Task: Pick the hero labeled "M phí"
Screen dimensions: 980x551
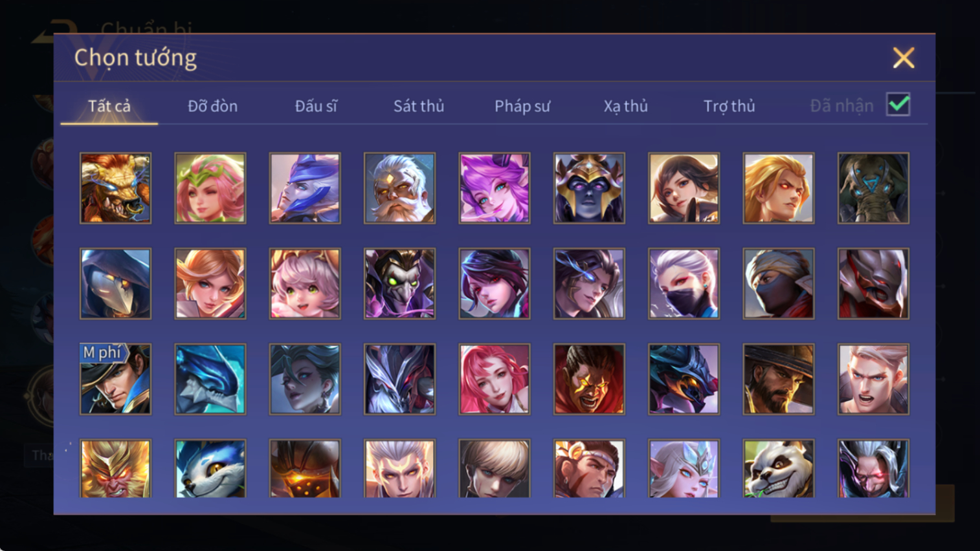Action: point(115,379)
